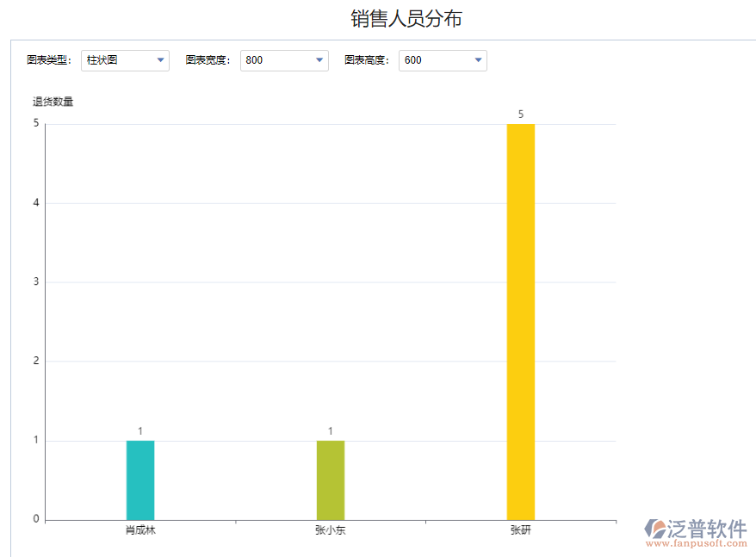Click the green bar for 张小东
Viewport: 756px width, 557px height.
tap(332, 478)
